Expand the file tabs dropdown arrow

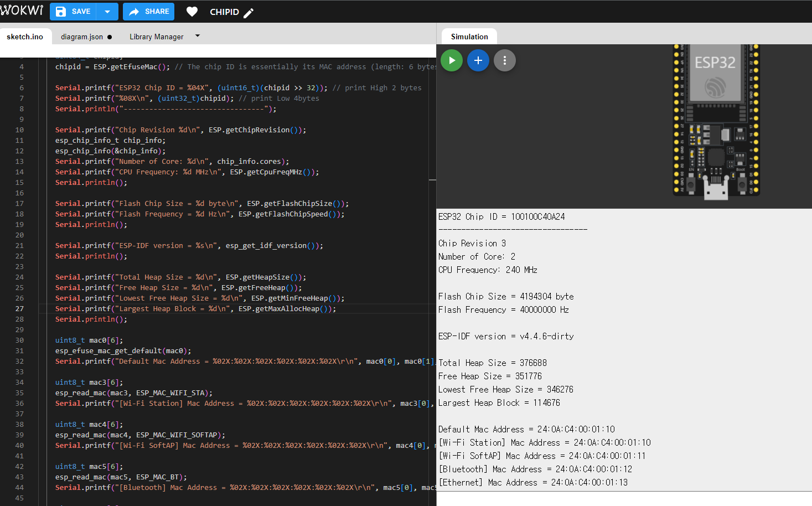[x=198, y=36]
